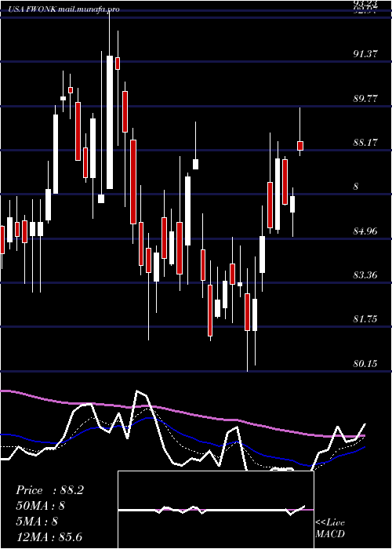Click the 81.75 price axis label
Image resolution: width=392 pixels, height=549 pixels.
pyautogui.click(x=365, y=319)
